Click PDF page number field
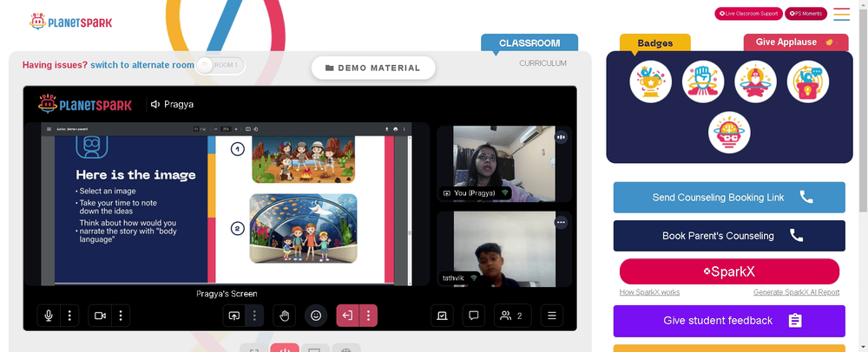The width and height of the screenshot is (868, 352). coord(196,129)
